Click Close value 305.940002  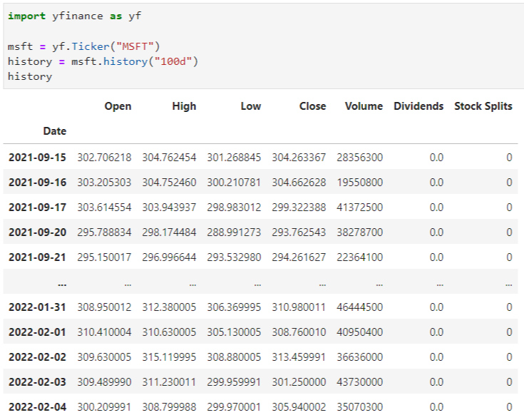pyautogui.click(x=299, y=407)
